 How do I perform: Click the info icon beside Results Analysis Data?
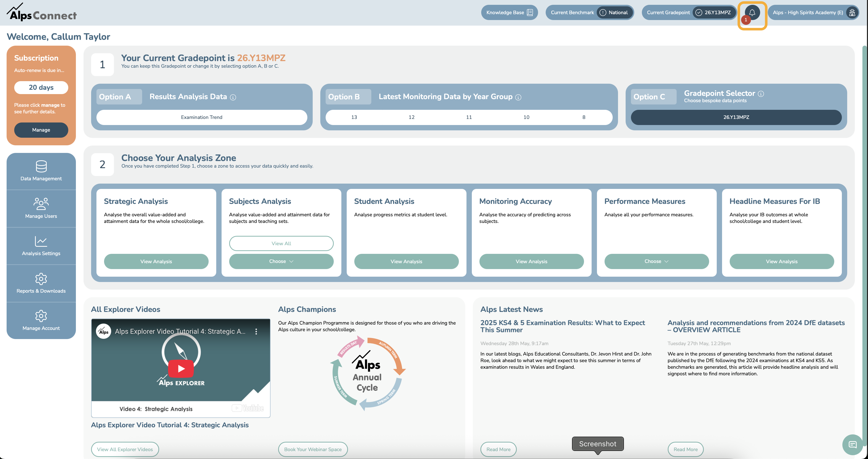(233, 97)
